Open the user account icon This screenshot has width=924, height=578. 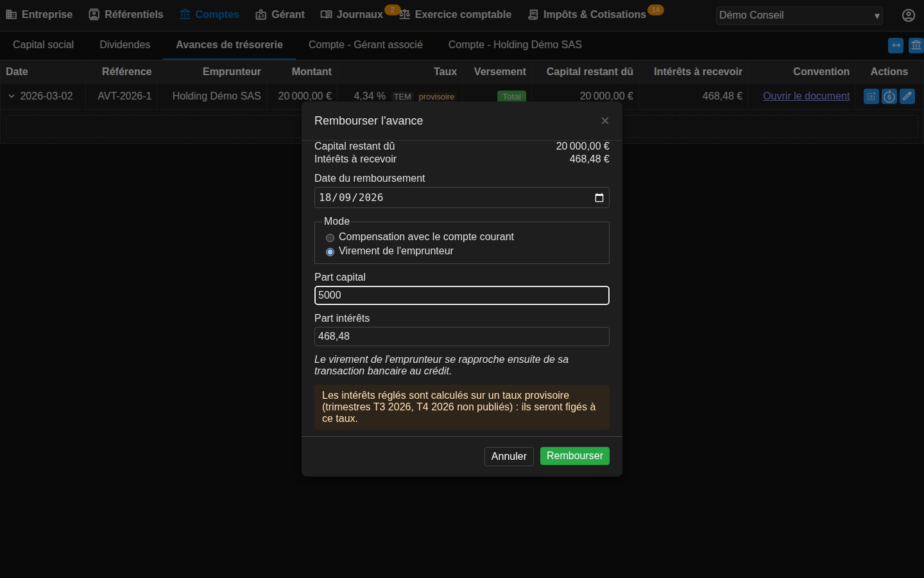pos(908,15)
